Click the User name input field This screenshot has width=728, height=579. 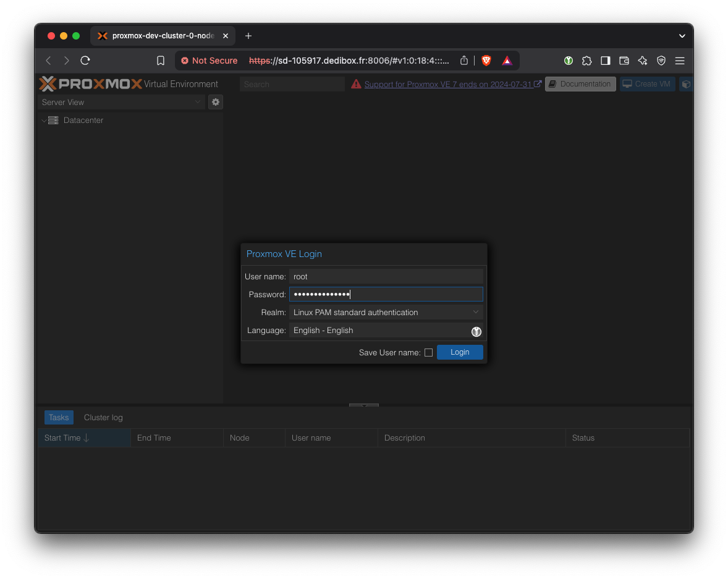point(386,277)
